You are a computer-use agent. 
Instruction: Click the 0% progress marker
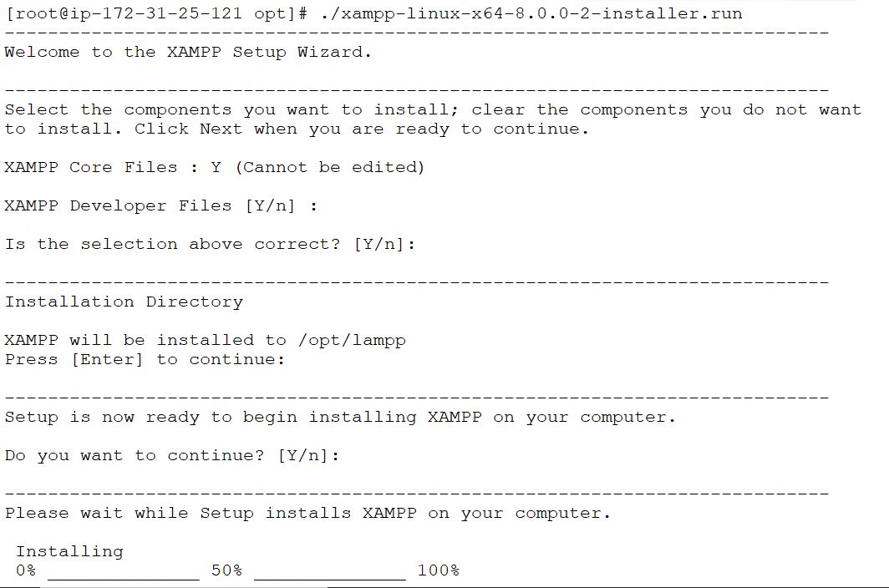coord(26,570)
